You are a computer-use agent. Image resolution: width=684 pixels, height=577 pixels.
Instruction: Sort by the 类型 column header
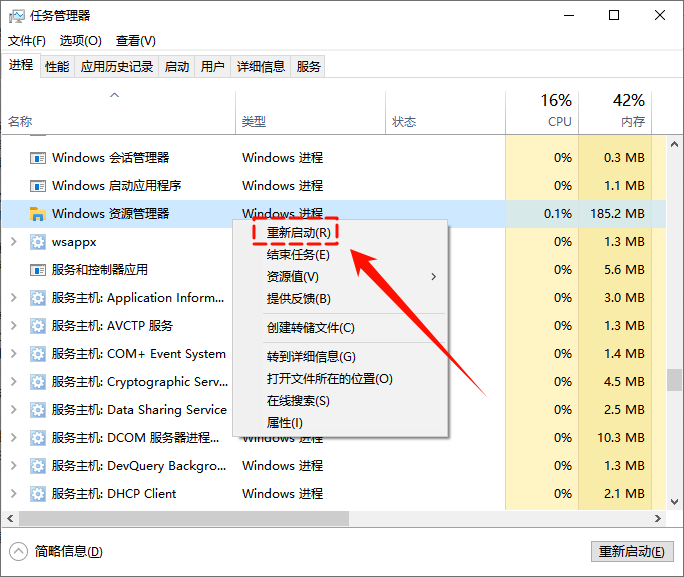tap(310, 113)
